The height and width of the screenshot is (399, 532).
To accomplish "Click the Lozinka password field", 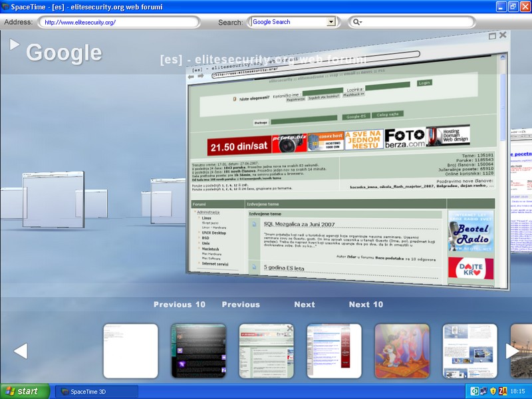I will [x=388, y=86].
